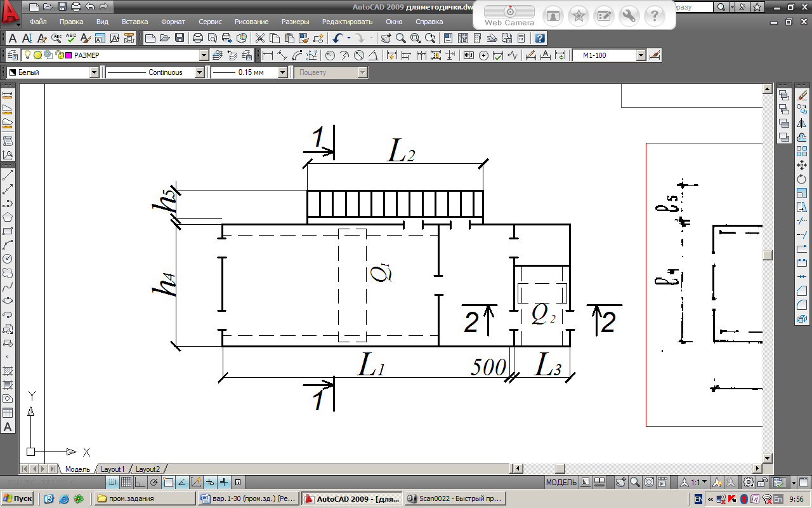
Task: Open Match Properties tool
Action: pyautogui.click(x=304, y=38)
